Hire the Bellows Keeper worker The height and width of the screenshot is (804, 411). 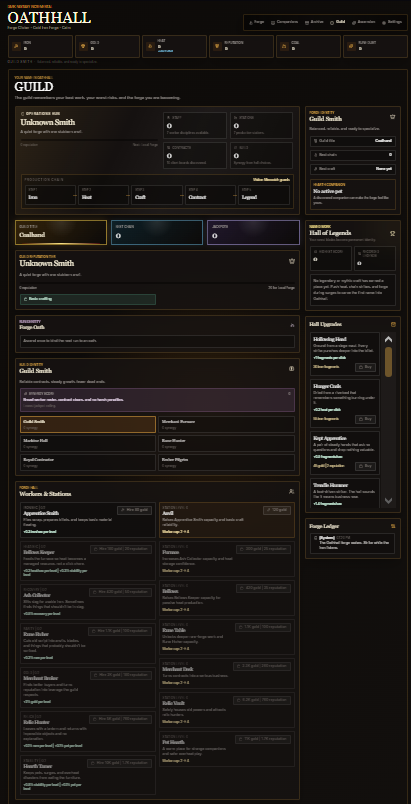pos(121,549)
